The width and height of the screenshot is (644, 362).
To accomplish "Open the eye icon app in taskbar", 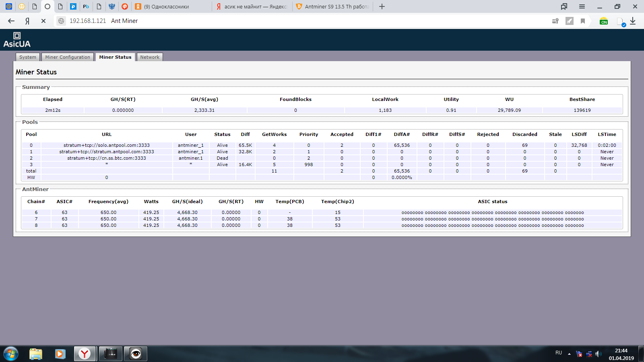I will (x=136, y=354).
